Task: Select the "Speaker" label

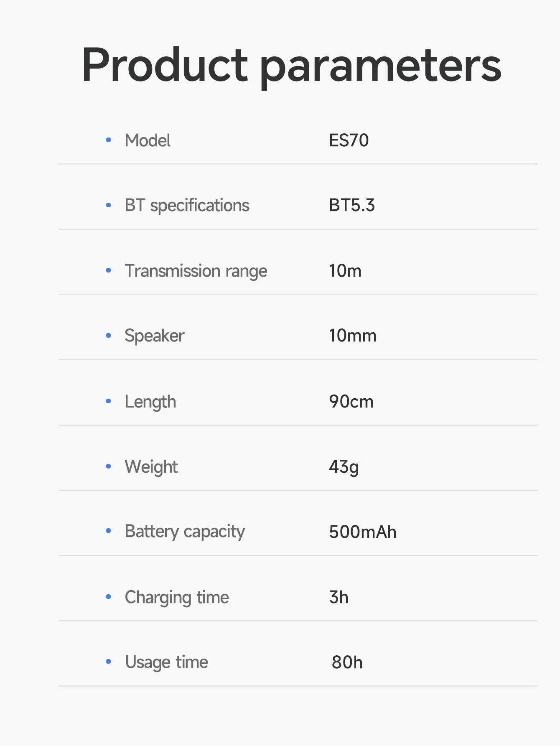Action: pyautogui.click(x=154, y=336)
